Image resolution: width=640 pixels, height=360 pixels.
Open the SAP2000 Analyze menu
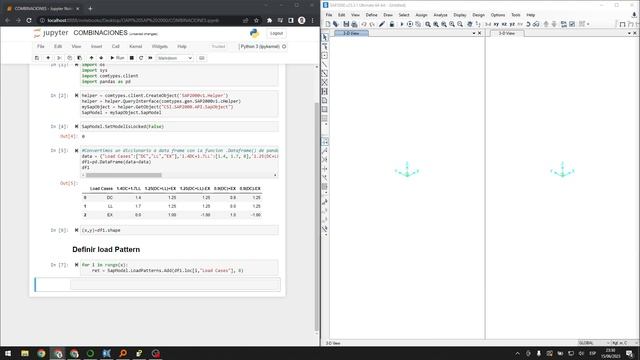440,15
